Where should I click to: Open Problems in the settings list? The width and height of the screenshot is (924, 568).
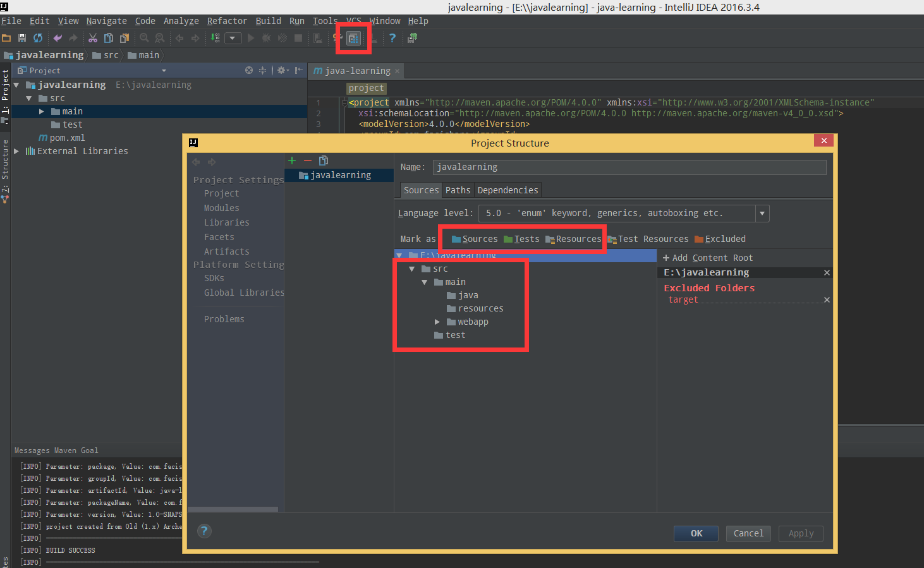[x=224, y=319]
